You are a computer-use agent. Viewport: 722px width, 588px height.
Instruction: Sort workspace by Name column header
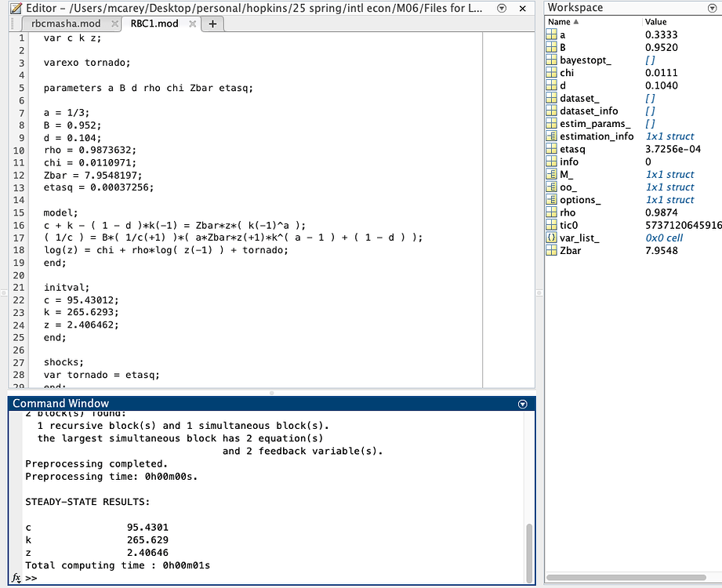[x=563, y=22]
